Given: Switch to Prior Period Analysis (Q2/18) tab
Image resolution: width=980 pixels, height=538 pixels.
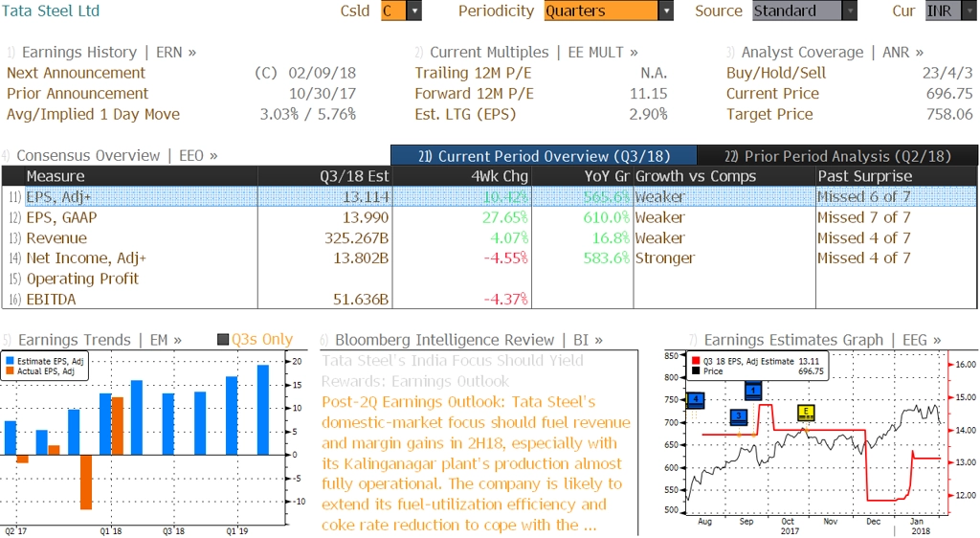Looking at the screenshot, I should point(837,156).
